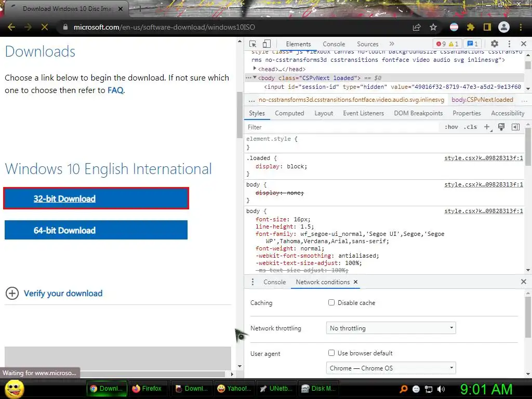Click the errors and warnings counter badge
The height and width of the screenshot is (399, 532).
click(x=447, y=44)
